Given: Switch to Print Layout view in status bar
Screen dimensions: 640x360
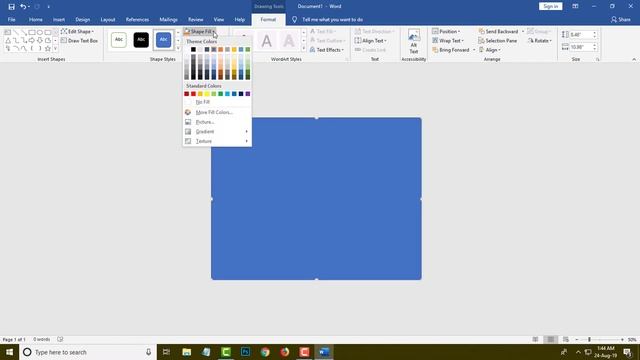Looking at the screenshot, I should coord(551,340).
